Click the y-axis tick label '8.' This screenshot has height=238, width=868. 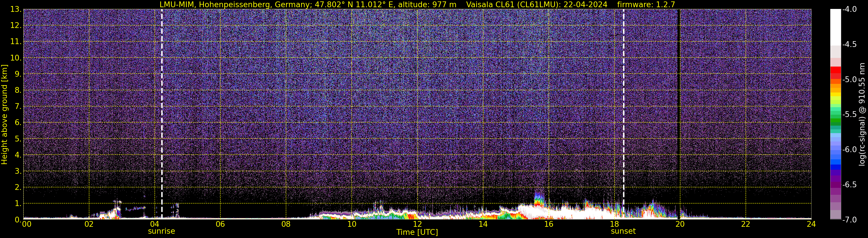(x=18, y=90)
